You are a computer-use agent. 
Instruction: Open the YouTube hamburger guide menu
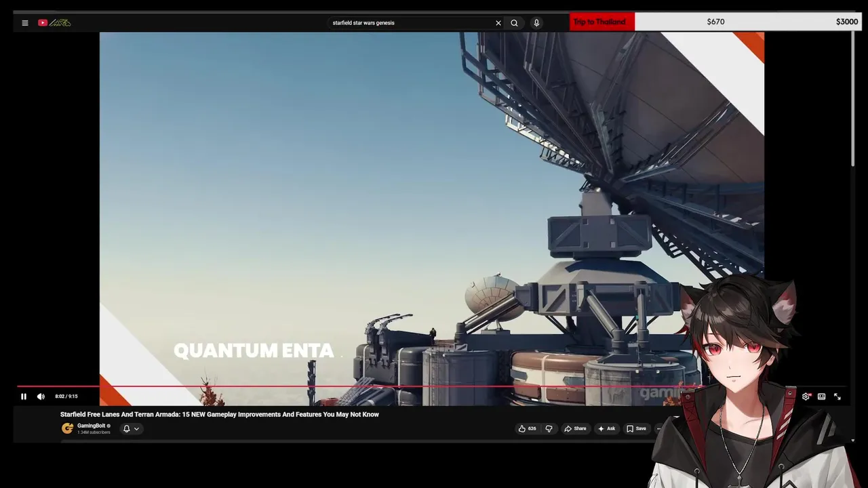(x=25, y=23)
